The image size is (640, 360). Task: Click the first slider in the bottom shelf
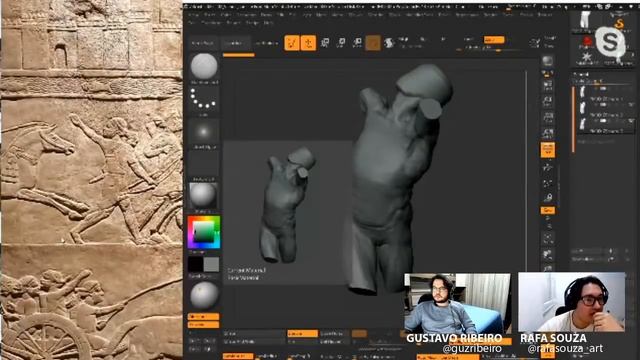click(x=254, y=333)
